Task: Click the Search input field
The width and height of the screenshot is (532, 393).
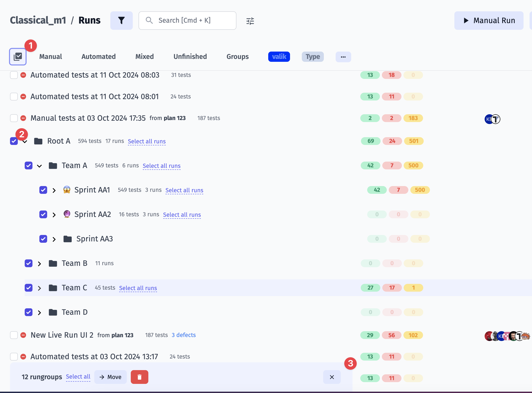Action: (187, 20)
